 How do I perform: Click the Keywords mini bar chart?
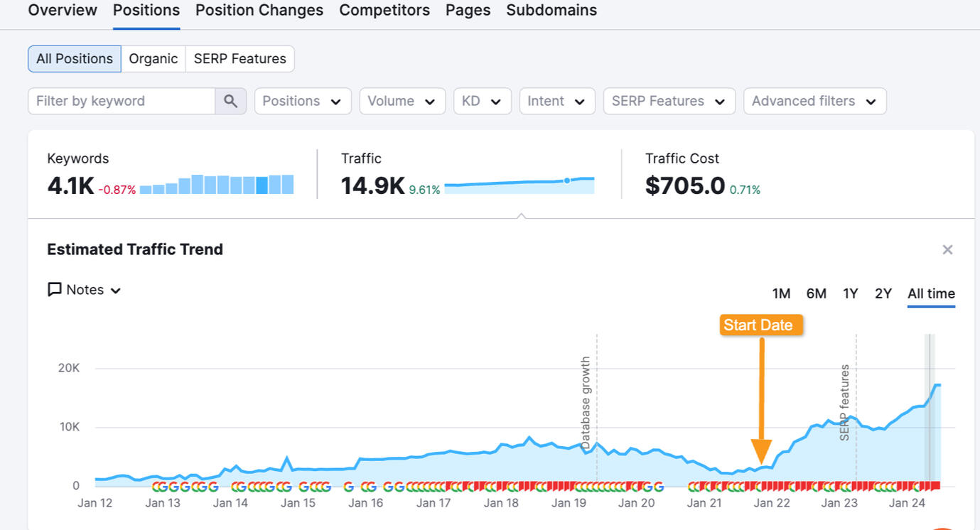(x=217, y=185)
